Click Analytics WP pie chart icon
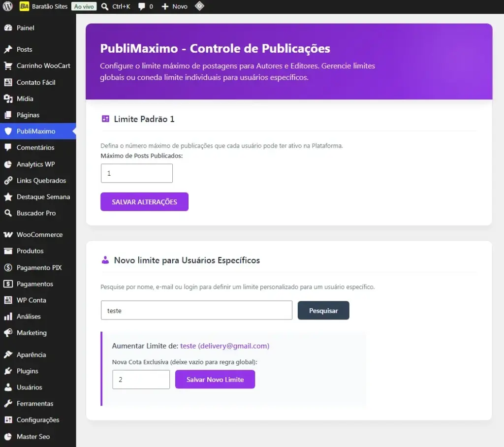Viewport: 504px width, 447px height. [8, 164]
